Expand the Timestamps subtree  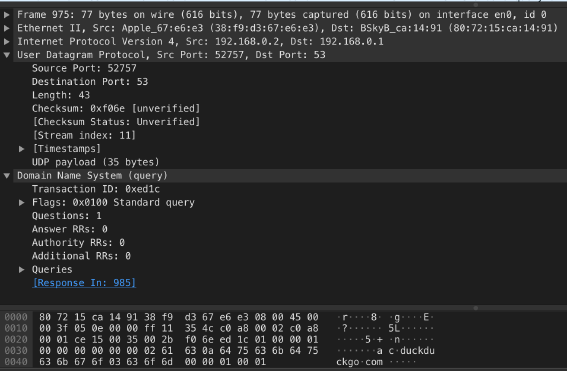21,149
